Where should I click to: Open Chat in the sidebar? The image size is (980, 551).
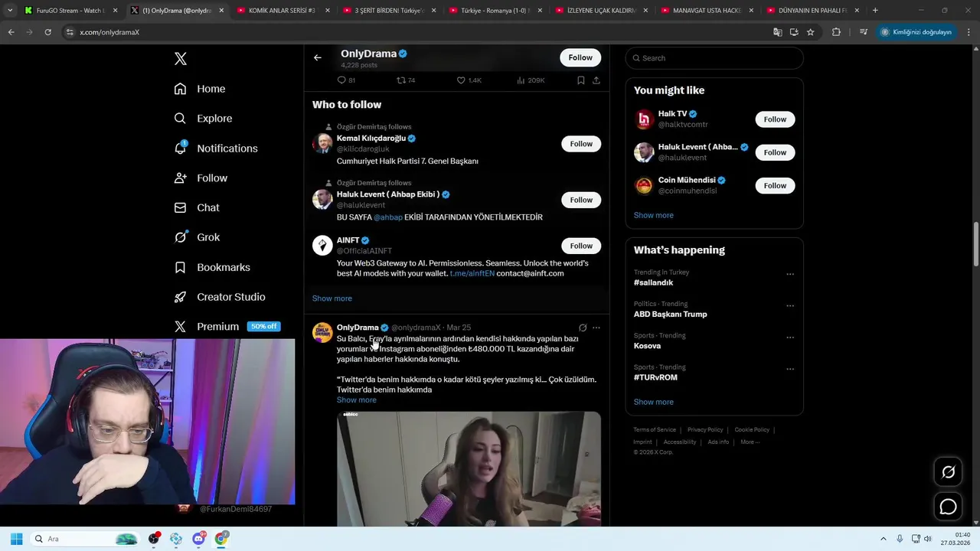pyautogui.click(x=197, y=207)
